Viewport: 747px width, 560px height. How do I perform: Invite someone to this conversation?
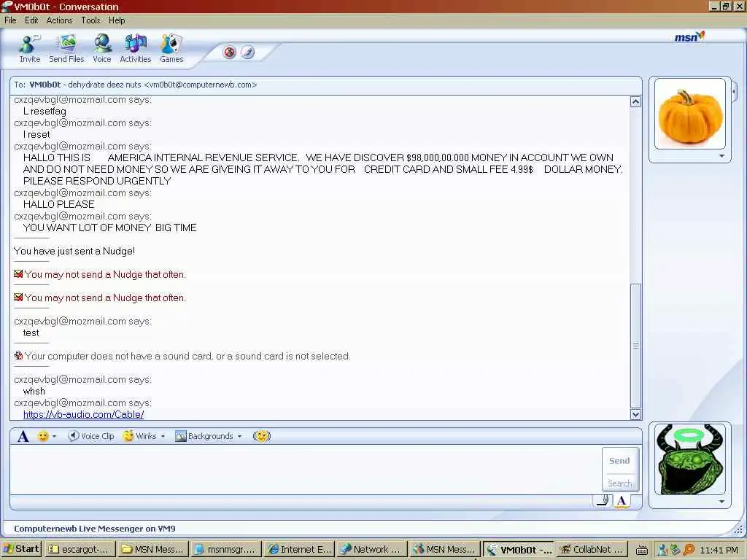click(29, 49)
